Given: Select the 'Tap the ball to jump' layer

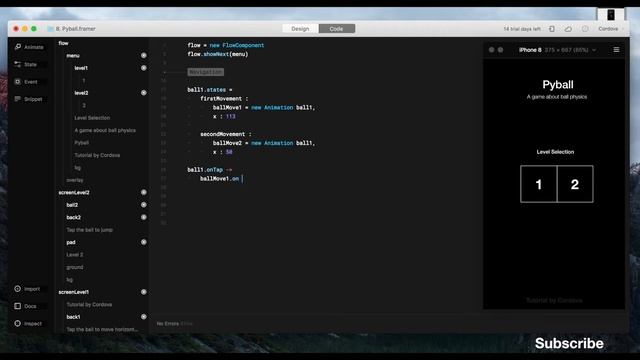Looking at the screenshot, I should click(89, 230).
